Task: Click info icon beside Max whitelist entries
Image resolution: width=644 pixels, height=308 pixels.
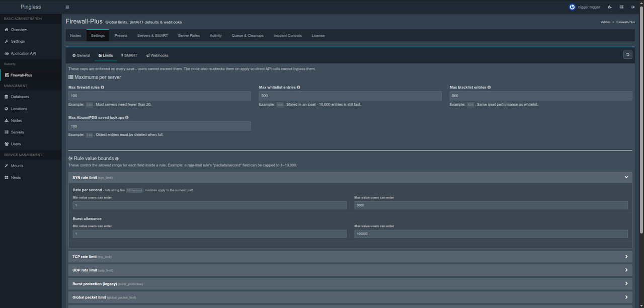Action: coord(298,87)
